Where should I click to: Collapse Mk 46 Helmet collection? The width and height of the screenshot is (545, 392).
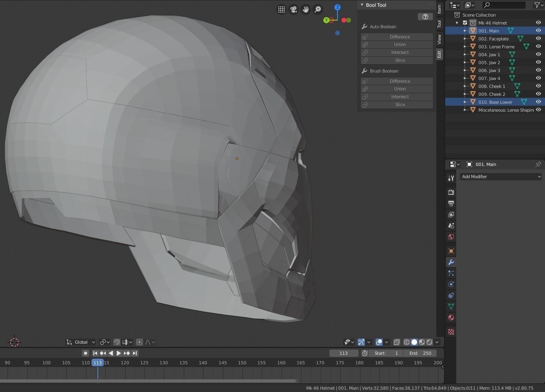[x=457, y=23]
